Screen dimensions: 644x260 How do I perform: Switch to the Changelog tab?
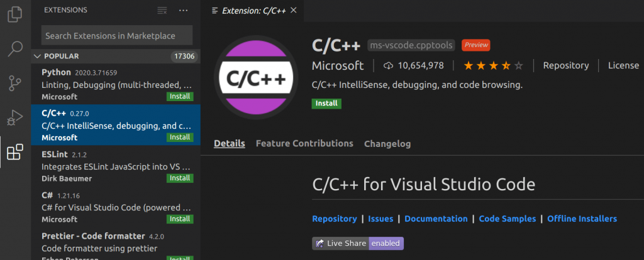click(387, 144)
